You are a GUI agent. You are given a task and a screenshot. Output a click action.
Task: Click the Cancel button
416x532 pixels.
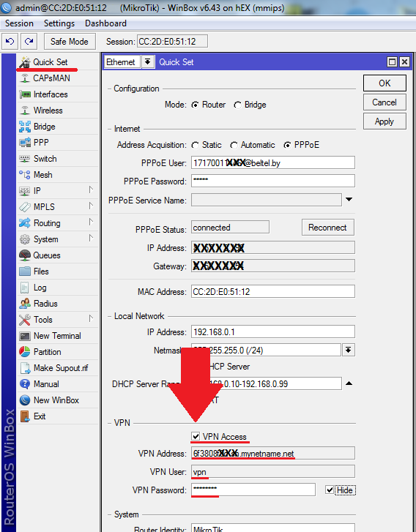coord(385,102)
